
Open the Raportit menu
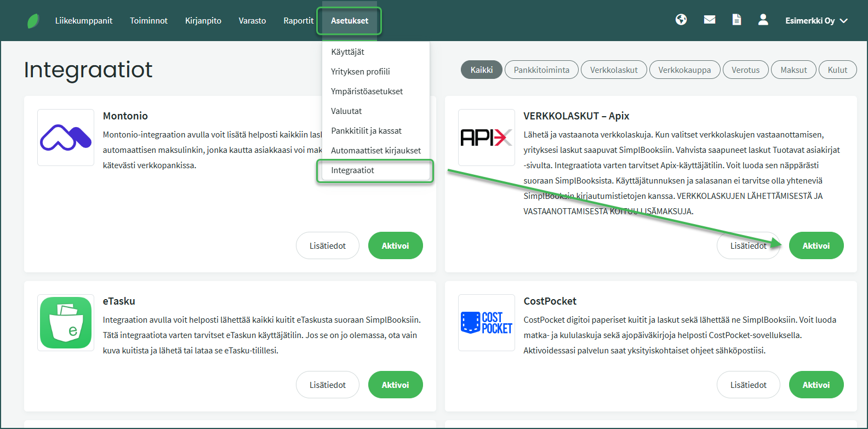tap(298, 21)
